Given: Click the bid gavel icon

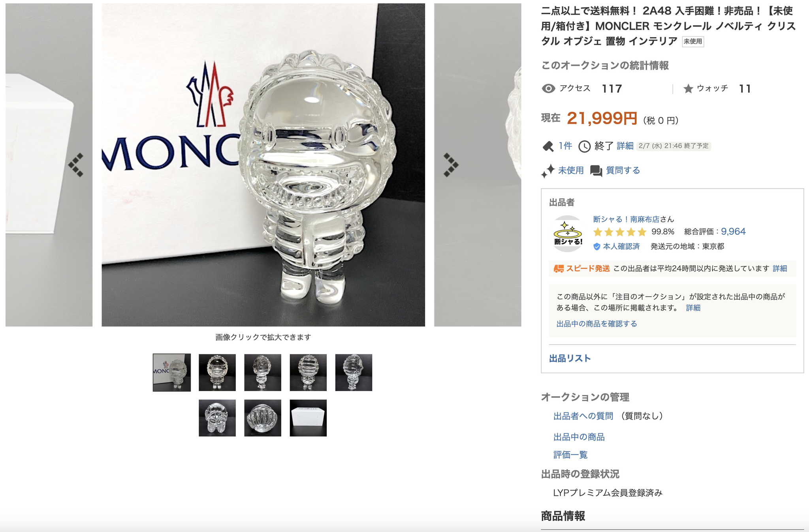Looking at the screenshot, I should coord(548,146).
